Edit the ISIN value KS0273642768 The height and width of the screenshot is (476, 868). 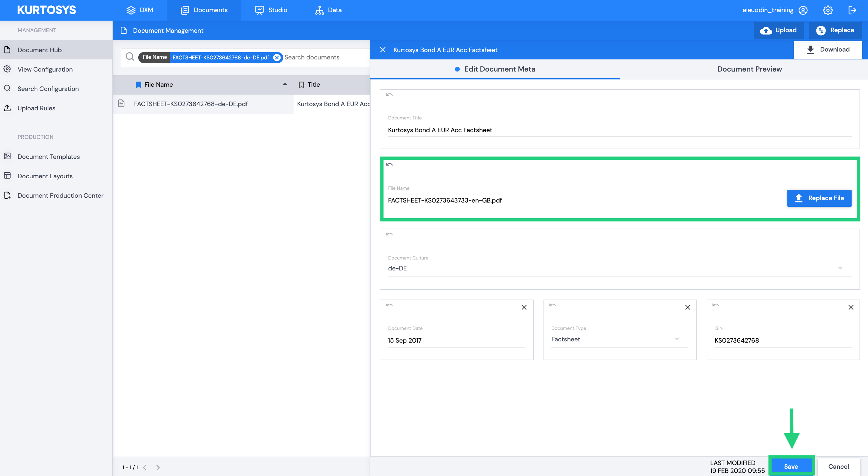[x=783, y=340]
